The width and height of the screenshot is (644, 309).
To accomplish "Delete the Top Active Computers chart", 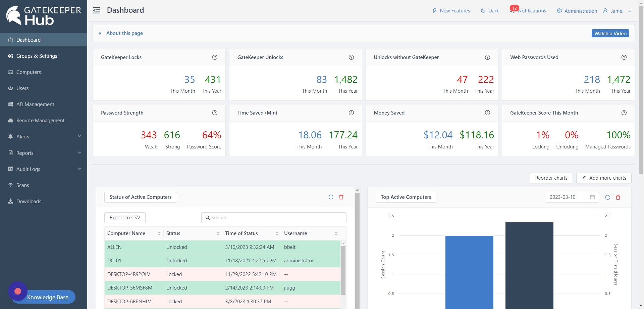I will tap(618, 197).
